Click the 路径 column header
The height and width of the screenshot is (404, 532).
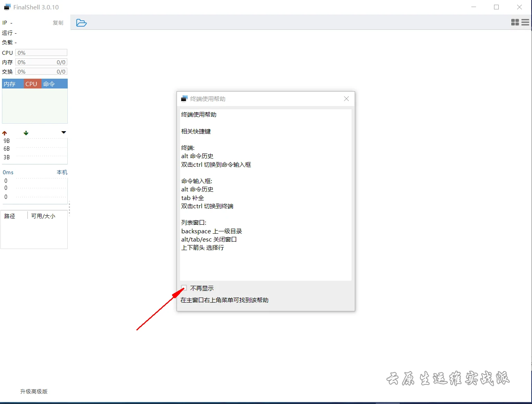pos(10,216)
